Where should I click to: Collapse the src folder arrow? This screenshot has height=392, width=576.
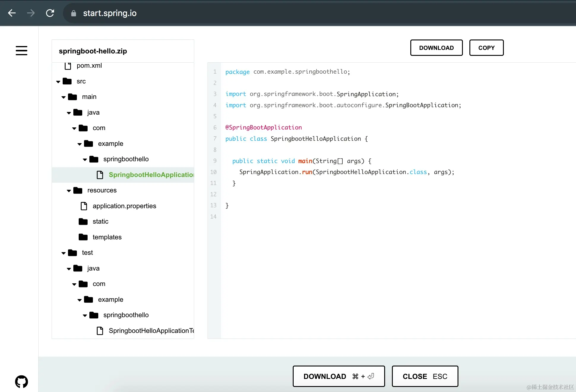pyautogui.click(x=58, y=82)
